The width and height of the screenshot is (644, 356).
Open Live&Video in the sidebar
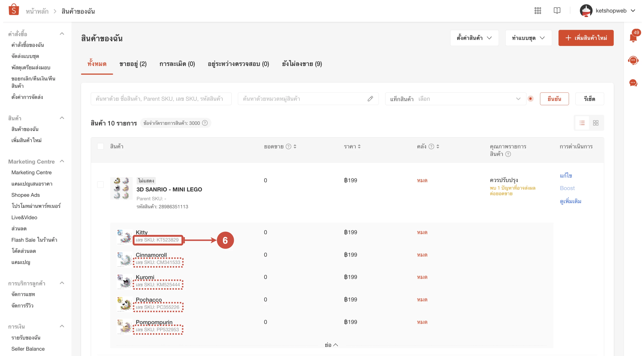point(24,217)
